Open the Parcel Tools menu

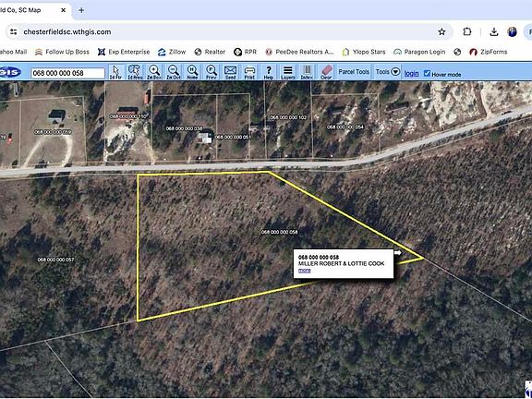354,72
